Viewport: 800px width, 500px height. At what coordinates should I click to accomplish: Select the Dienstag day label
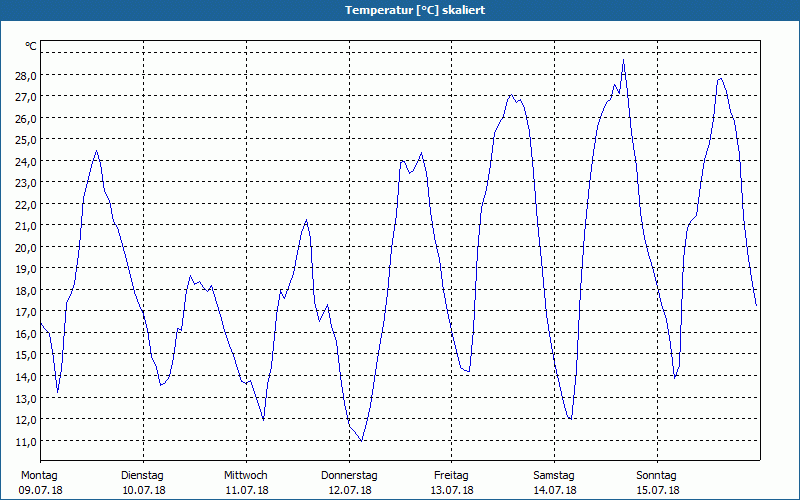(142, 476)
